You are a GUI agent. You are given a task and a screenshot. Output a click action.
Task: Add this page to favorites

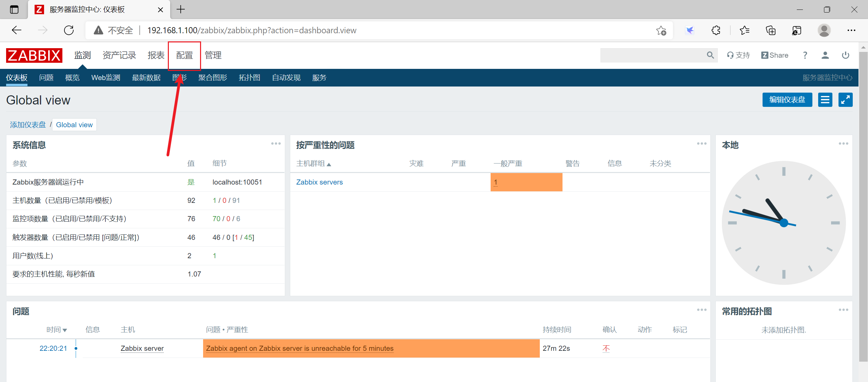[x=661, y=30]
